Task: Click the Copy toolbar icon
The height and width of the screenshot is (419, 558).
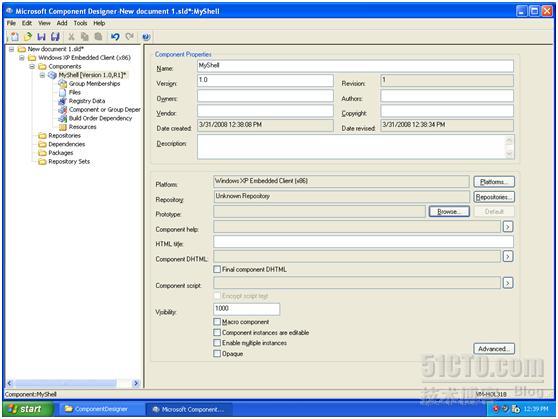Action: click(85, 37)
